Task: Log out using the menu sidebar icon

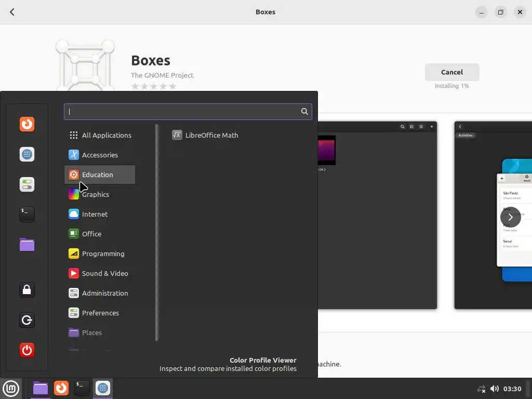Action: coord(27,320)
